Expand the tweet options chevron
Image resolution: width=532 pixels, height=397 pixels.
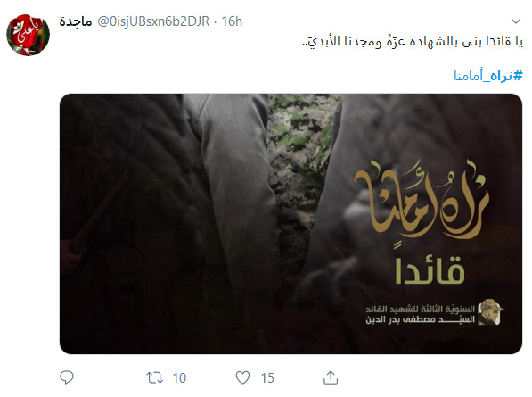(x=516, y=21)
